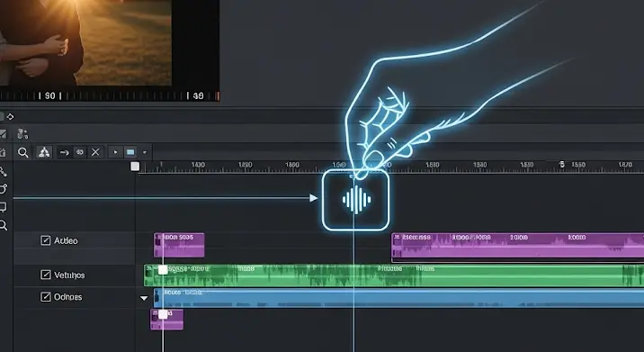Select the green Vetuhos track clip
644x352 pixels.
pos(394,275)
